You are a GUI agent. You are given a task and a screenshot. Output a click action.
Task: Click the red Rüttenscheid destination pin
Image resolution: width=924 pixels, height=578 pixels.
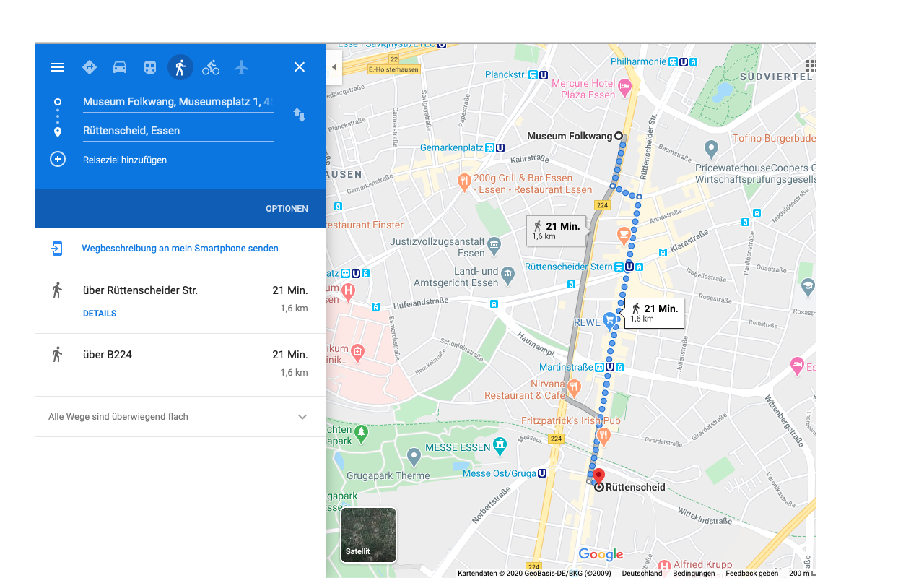pos(598,477)
